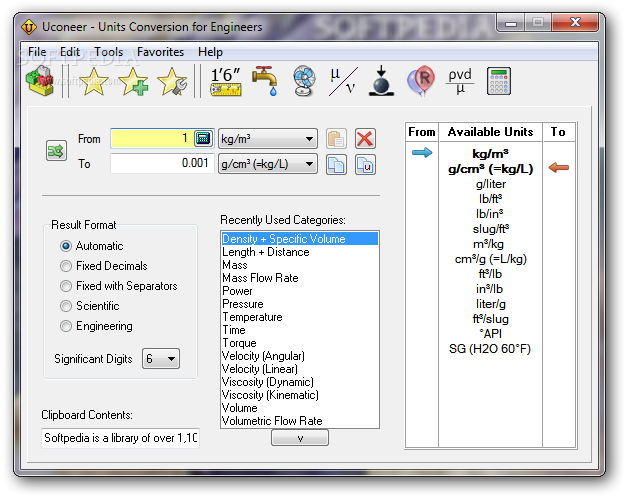626x497 pixels.
Task: Close the Uconeer window
Action: click(x=575, y=22)
